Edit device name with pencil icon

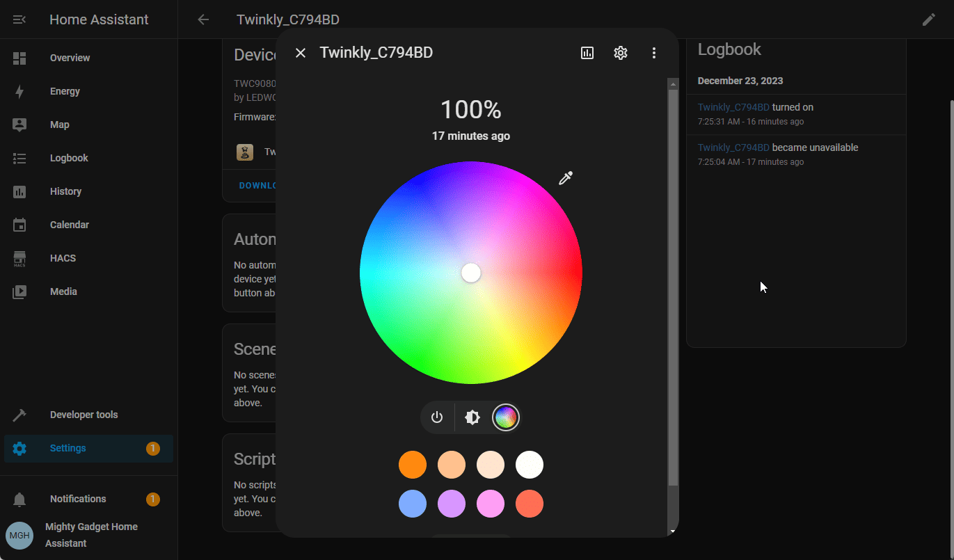point(929,19)
